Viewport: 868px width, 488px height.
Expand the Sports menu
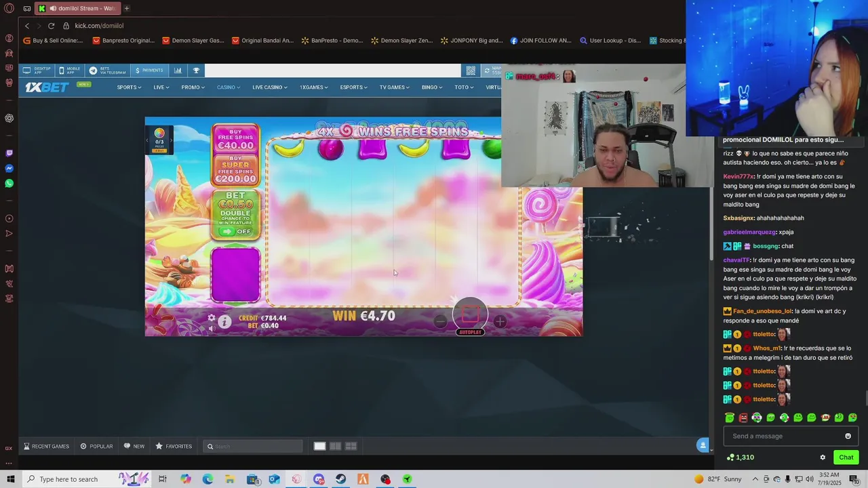click(x=129, y=87)
